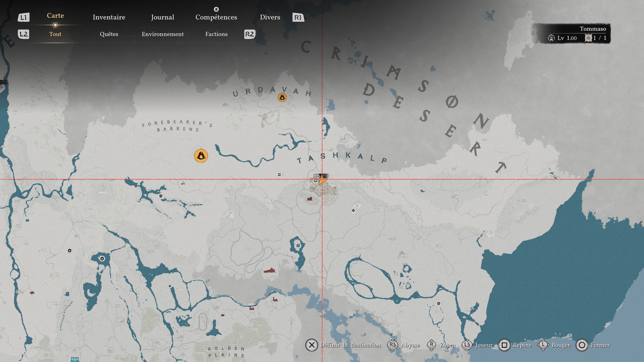Image resolution: width=644 pixels, height=362 pixels.
Task: Close the map with Fermer
Action: pos(600,345)
